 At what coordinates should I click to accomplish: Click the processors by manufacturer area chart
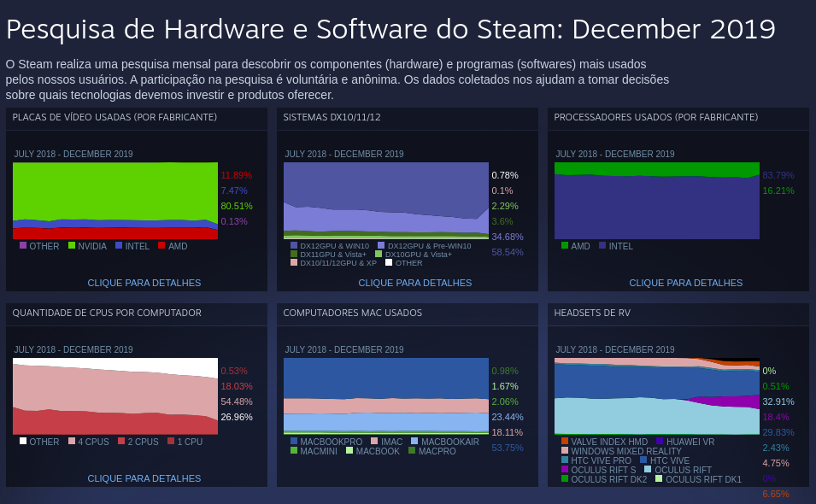pyautogui.click(x=657, y=201)
